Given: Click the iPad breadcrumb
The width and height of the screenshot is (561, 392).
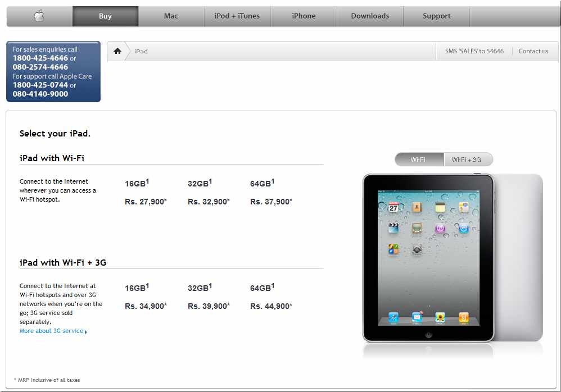Looking at the screenshot, I should click(x=141, y=52).
